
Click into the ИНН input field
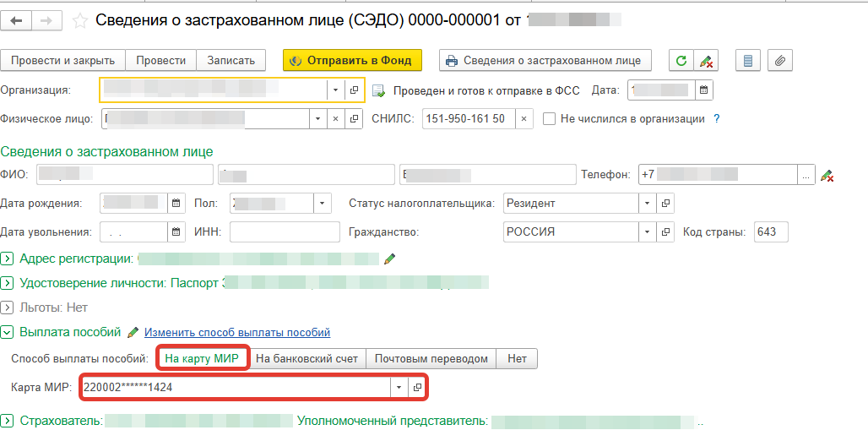point(285,231)
